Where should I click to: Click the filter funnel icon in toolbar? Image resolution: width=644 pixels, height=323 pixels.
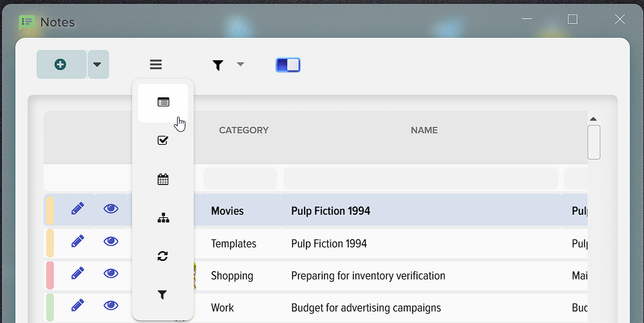(x=217, y=65)
